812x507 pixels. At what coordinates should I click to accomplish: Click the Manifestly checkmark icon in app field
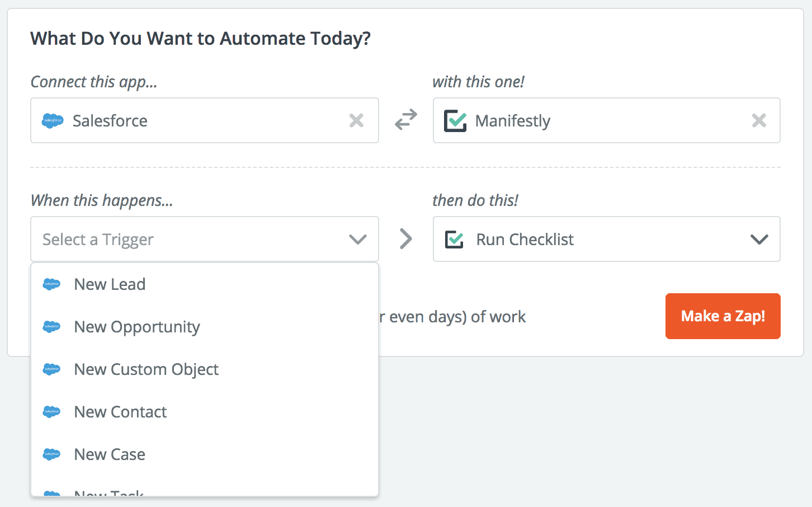(455, 121)
